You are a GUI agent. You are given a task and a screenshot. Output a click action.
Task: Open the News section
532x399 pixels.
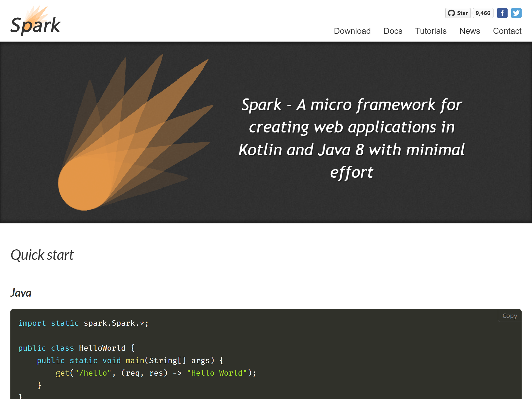pyautogui.click(x=470, y=31)
